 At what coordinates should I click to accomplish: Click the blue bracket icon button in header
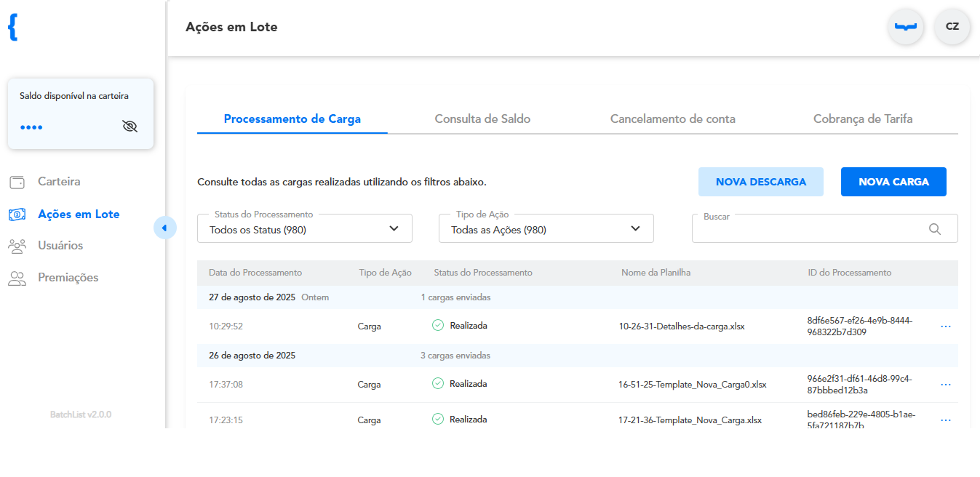point(905,27)
